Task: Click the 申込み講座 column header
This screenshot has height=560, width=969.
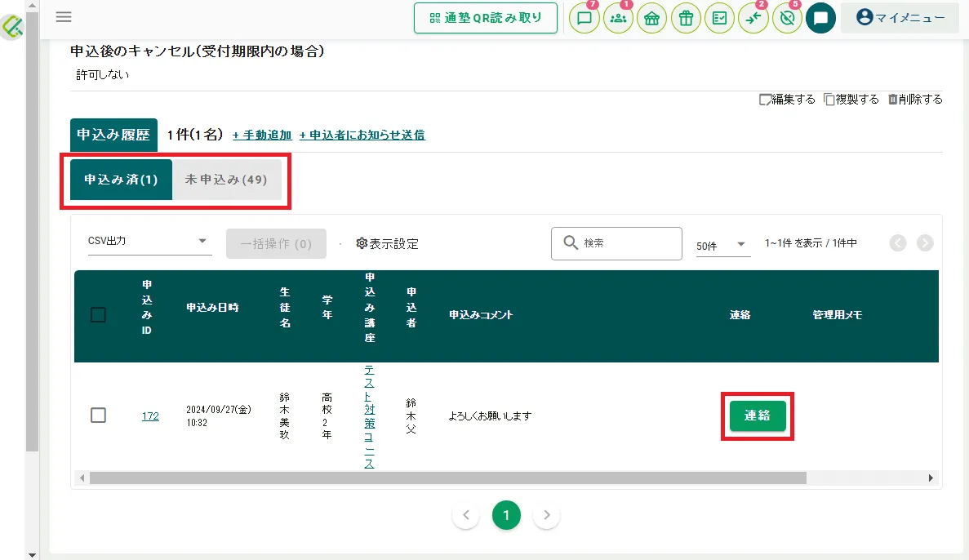Action: point(370,307)
